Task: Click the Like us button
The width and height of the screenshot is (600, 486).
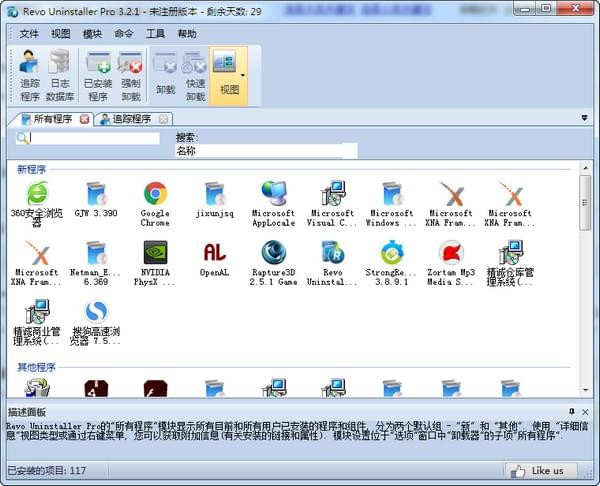Action: [x=541, y=471]
